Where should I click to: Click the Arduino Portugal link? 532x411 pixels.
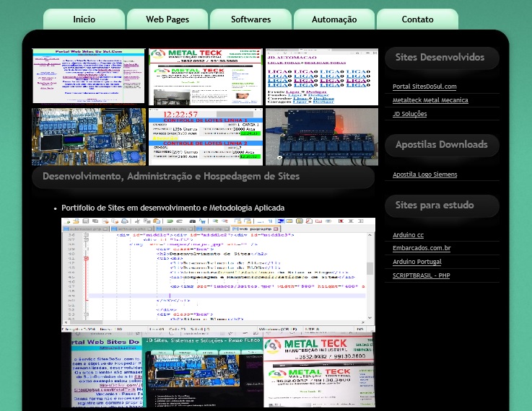point(417,262)
